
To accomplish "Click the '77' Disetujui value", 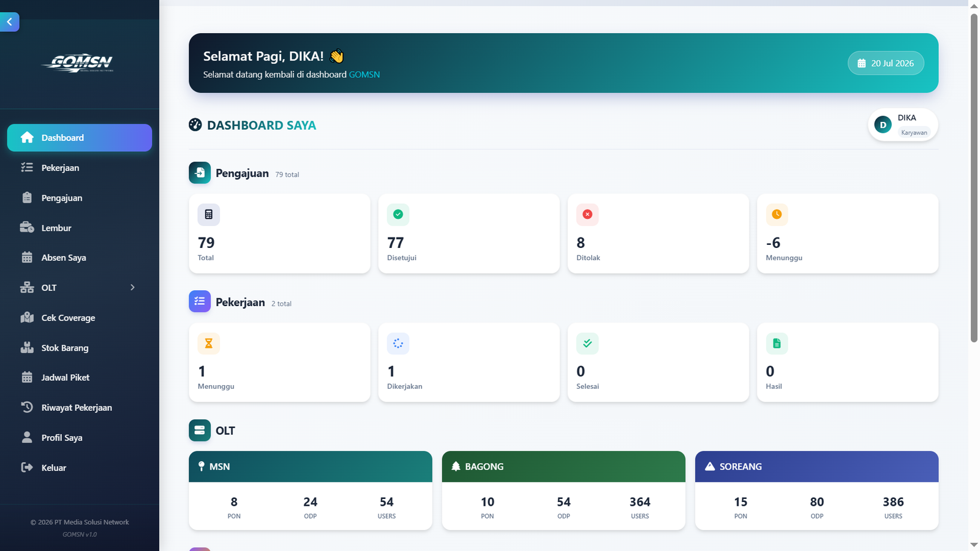I will pos(396,242).
